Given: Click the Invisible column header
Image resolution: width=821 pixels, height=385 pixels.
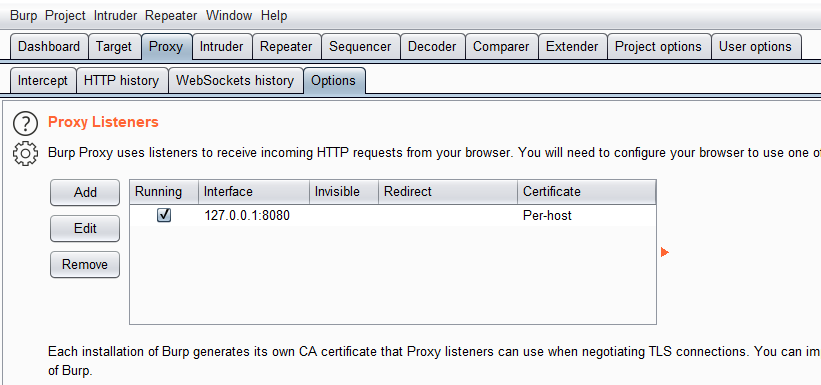Looking at the screenshot, I should click(x=344, y=192).
